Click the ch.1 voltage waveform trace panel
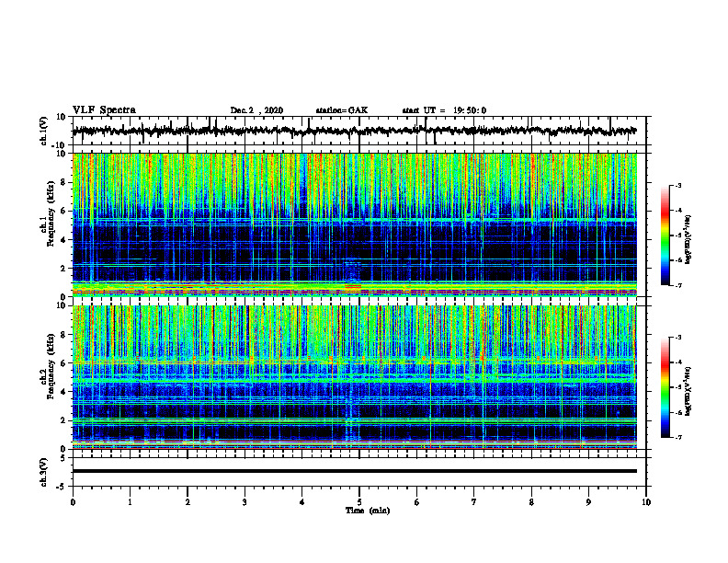Viewport: 728px width, 563px height. pos(358,131)
